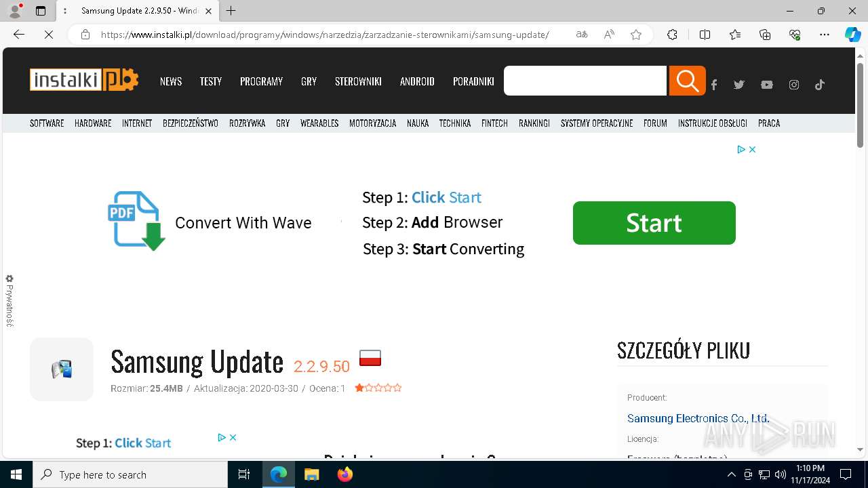Stop loading the page with X button
Viewport: 868px width, 488px height.
(x=49, y=35)
